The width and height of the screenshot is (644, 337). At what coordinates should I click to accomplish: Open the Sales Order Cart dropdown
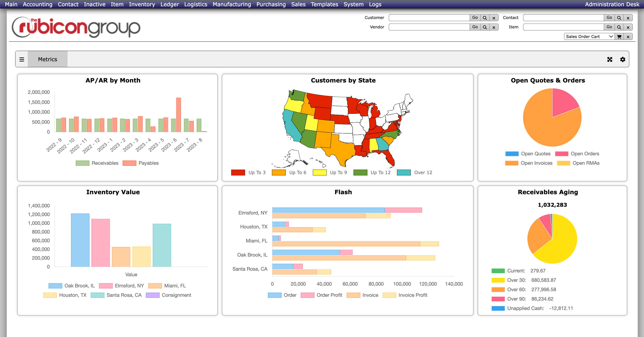pos(589,36)
